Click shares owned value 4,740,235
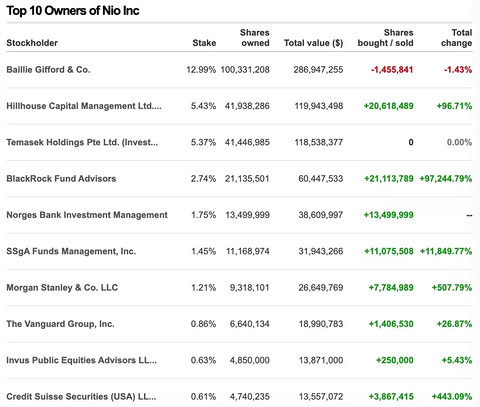This screenshot has width=480, height=407. tap(249, 397)
